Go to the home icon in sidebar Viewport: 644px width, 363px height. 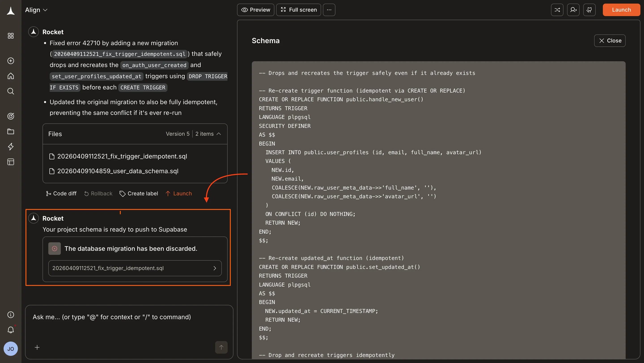[11, 76]
